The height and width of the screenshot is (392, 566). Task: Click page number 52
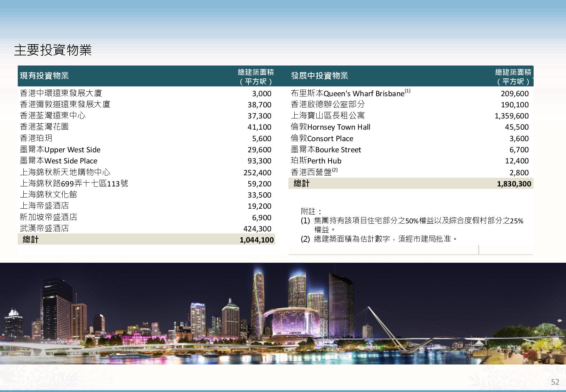(555, 382)
